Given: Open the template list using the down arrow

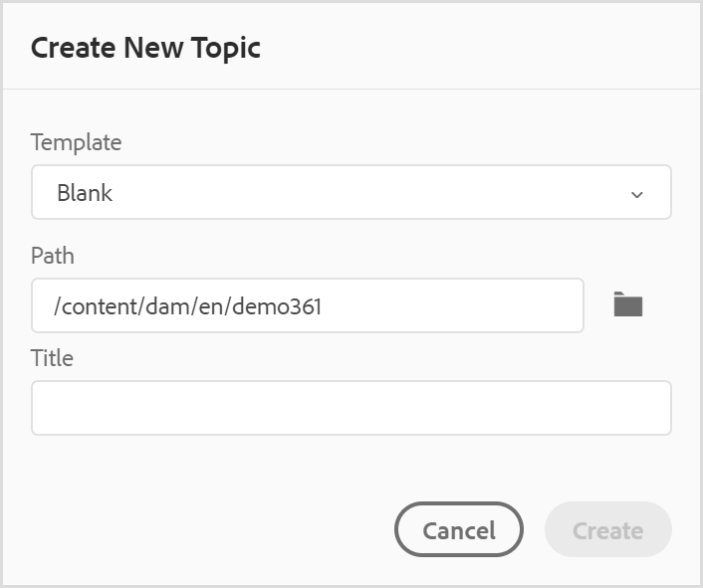Looking at the screenshot, I should pyautogui.click(x=636, y=194).
